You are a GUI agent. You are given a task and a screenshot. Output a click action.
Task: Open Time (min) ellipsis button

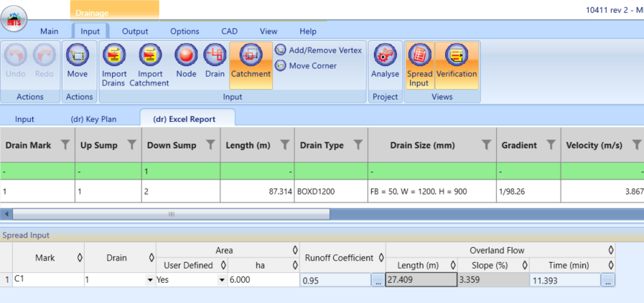(x=608, y=281)
